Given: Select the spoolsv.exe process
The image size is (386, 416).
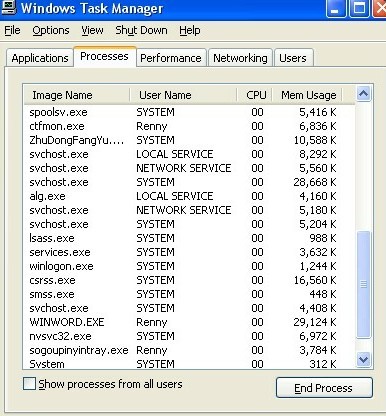Looking at the screenshot, I should 189,112.
